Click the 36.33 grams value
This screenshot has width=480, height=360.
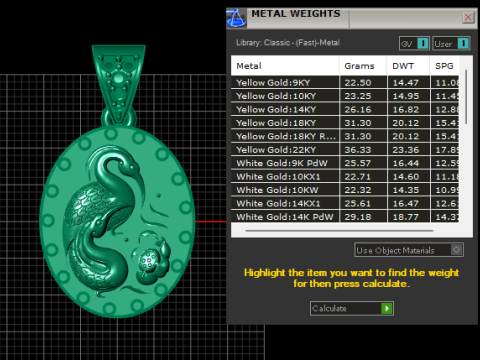point(358,150)
